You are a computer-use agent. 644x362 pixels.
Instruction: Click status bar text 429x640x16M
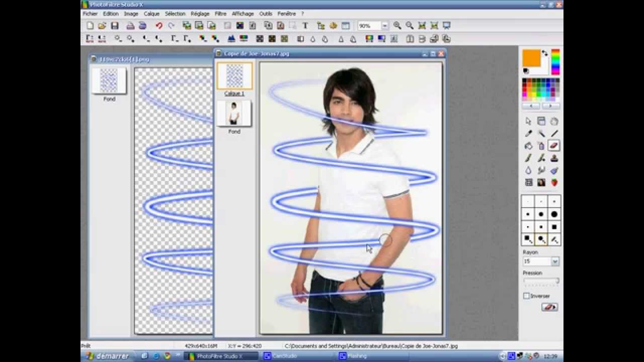pyautogui.click(x=201, y=346)
